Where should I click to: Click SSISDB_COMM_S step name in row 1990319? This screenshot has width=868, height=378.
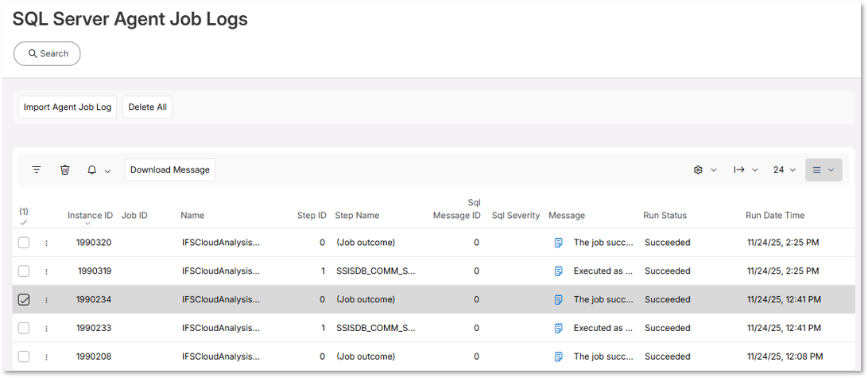pos(376,271)
